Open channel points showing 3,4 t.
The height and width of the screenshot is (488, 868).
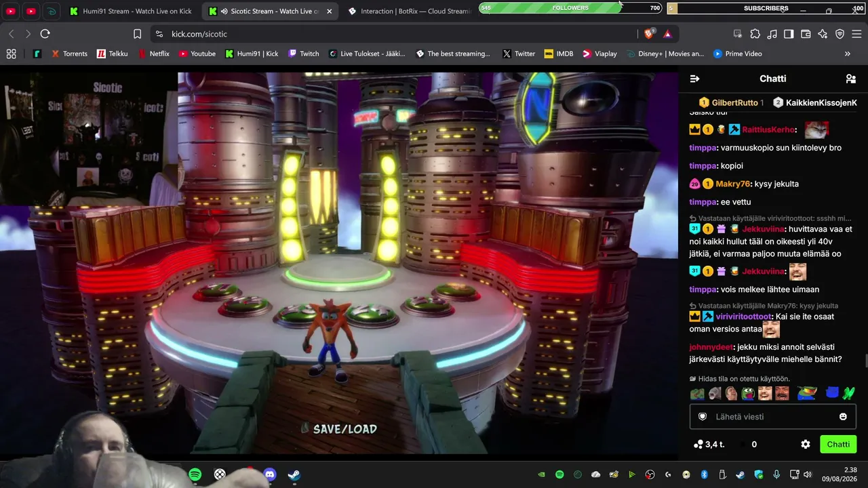point(709,445)
